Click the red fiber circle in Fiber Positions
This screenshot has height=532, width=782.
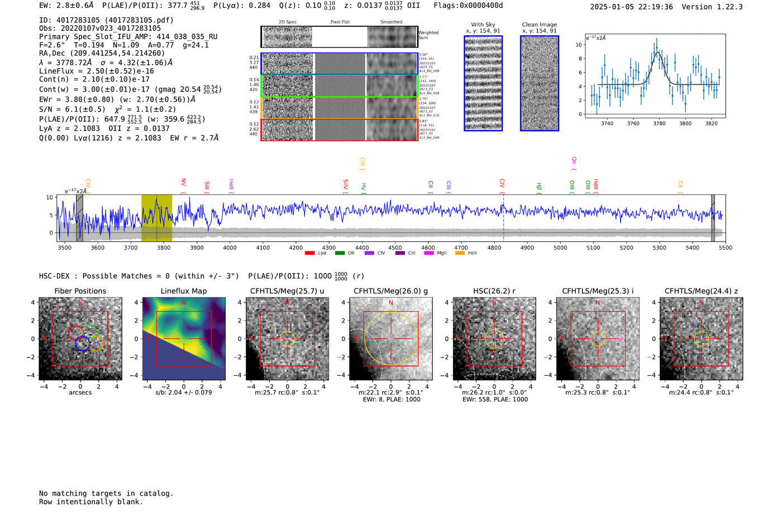click(x=75, y=333)
